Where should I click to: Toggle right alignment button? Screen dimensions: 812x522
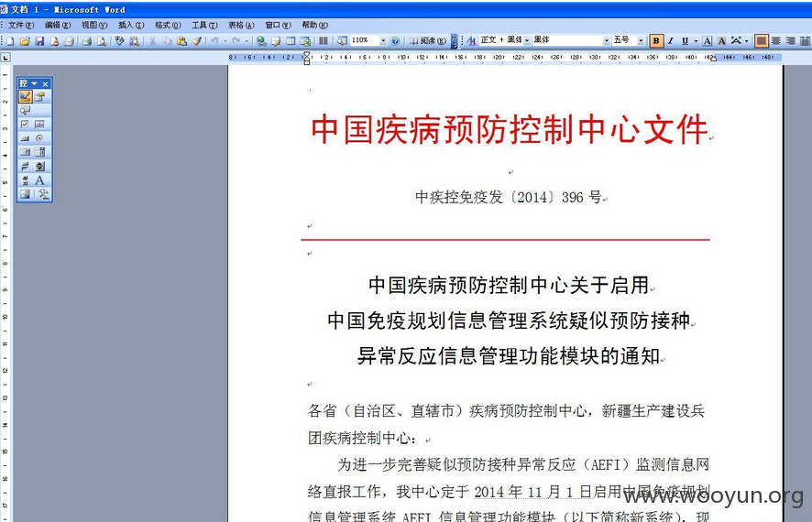pos(790,41)
